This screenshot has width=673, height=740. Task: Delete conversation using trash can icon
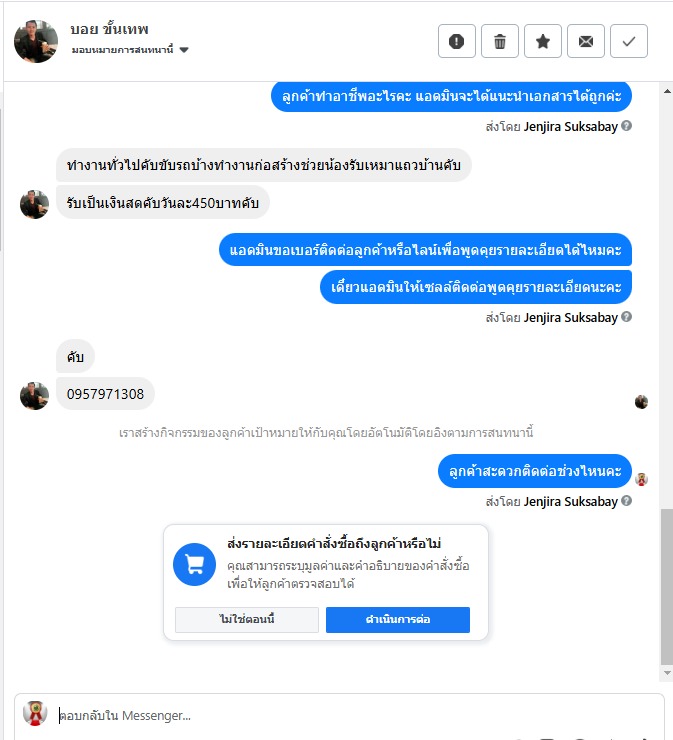500,41
